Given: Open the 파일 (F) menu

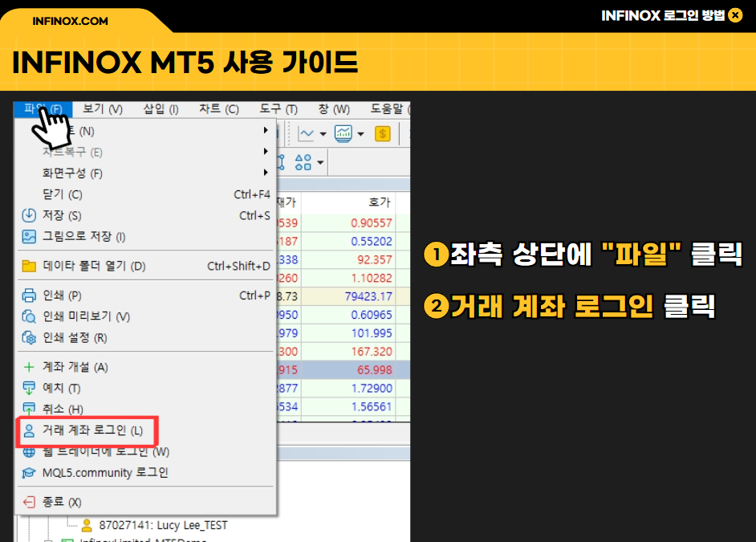Looking at the screenshot, I should [x=43, y=109].
